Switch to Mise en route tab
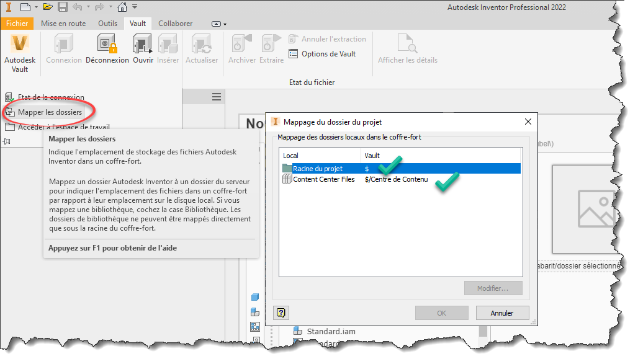The width and height of the screenshot is (638, 364). point(63,24)
